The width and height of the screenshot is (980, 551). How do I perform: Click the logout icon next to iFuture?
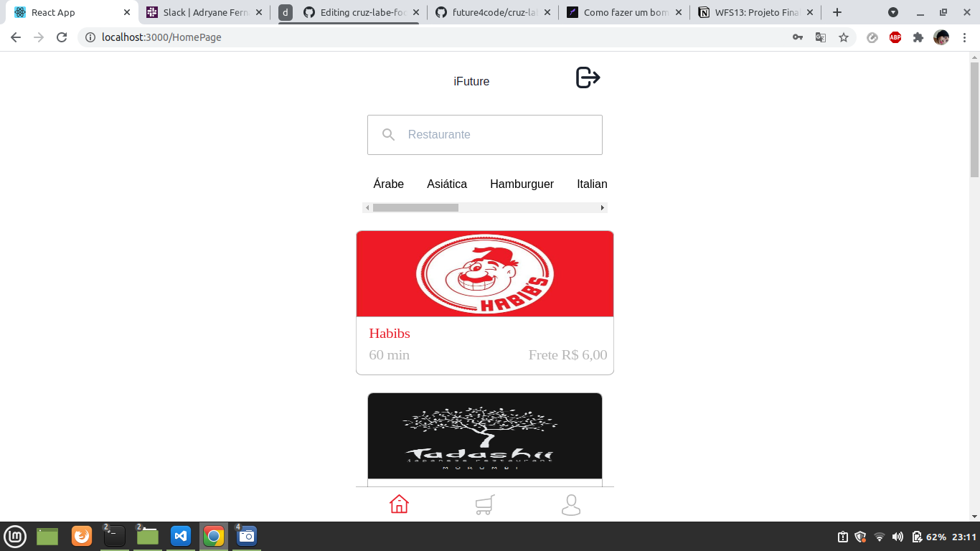click(586, 77)
